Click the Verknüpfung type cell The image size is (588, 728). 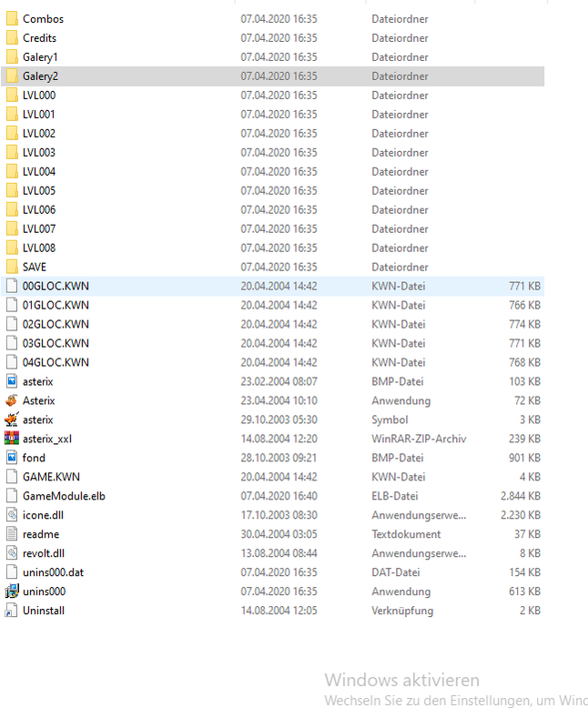[x=402, y=611]
